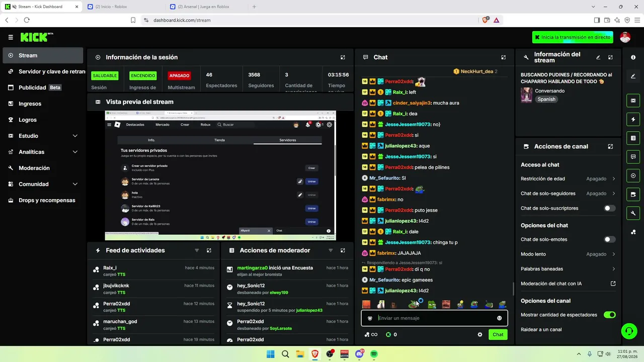This screenshot has width=644, height=362.
Task: Open filter menu for Feed de actividades
Action: tap(197, 250)
